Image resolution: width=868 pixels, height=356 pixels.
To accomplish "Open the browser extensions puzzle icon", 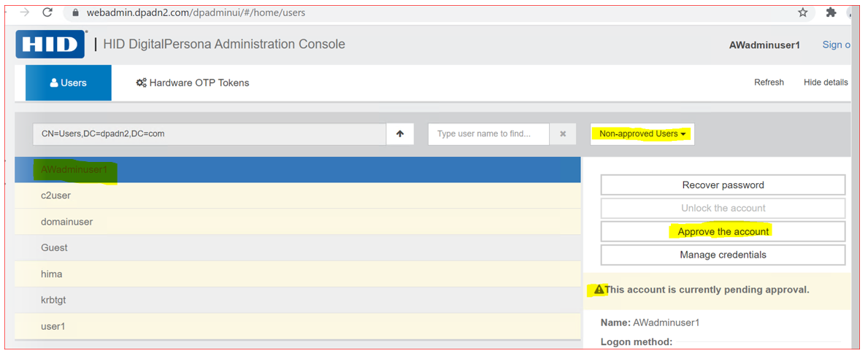I will click(x=831, y=12).
